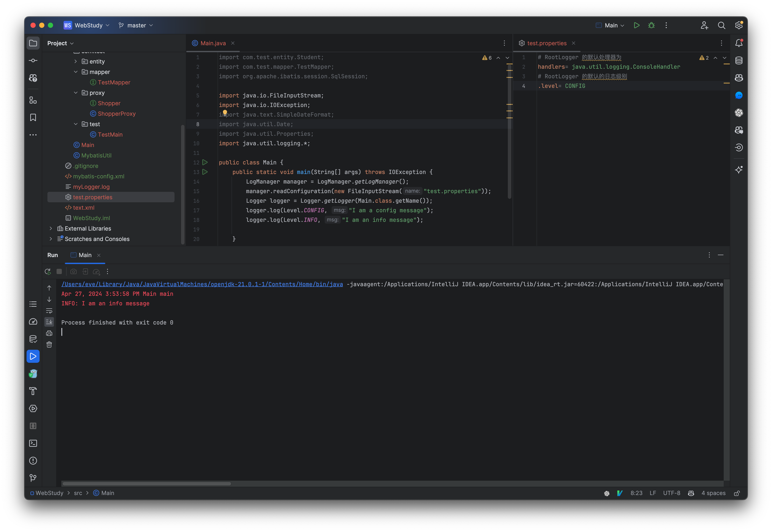
Task: Open the Commit tool window
Action: [x=33, y=60]
